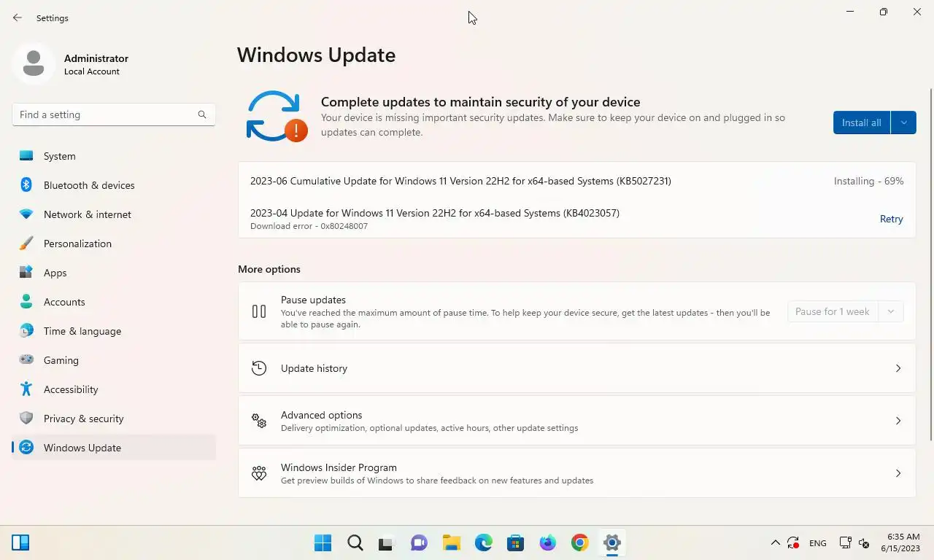Select the Windows Update sidebar item
Image resolution: width=934 pixels, height=560 pixels.
(114, 448)
